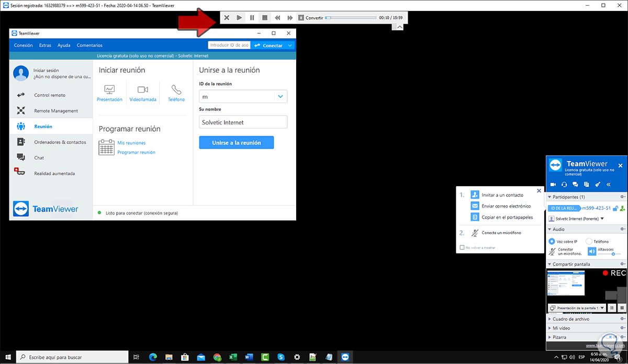628x364 pixels.
Task: Click the whiteboard pen icon in the meeting panel
Action: [x=597, y=184]
